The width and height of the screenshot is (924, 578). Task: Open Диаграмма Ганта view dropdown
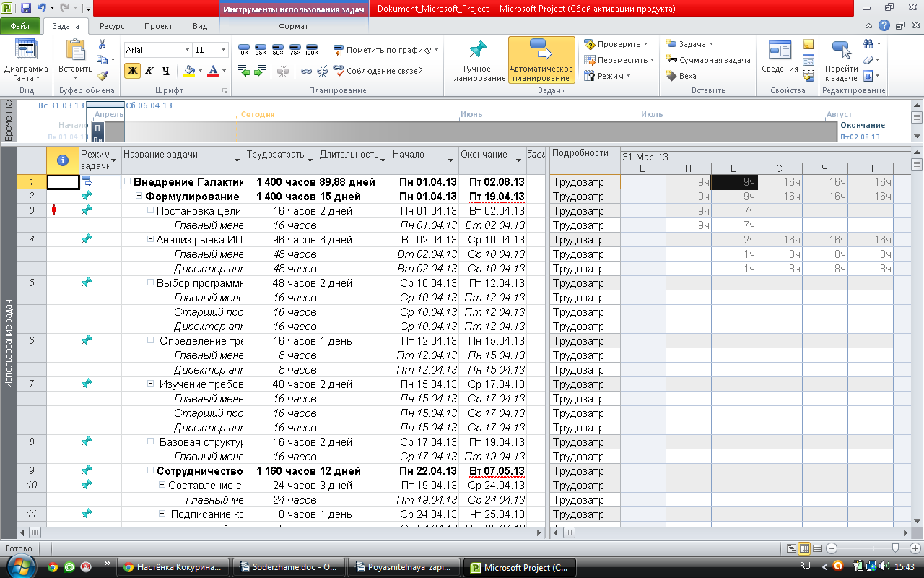26,61
